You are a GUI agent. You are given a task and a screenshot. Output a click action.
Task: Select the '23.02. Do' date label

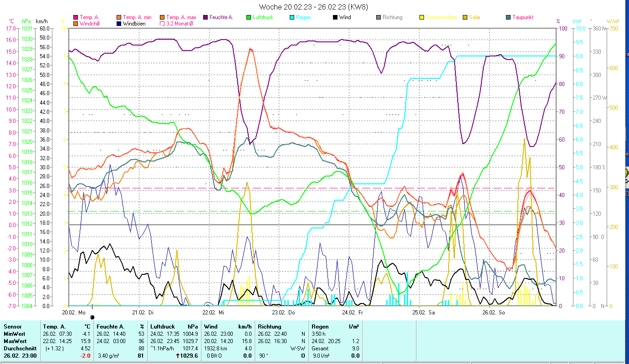tap(283, 313)
